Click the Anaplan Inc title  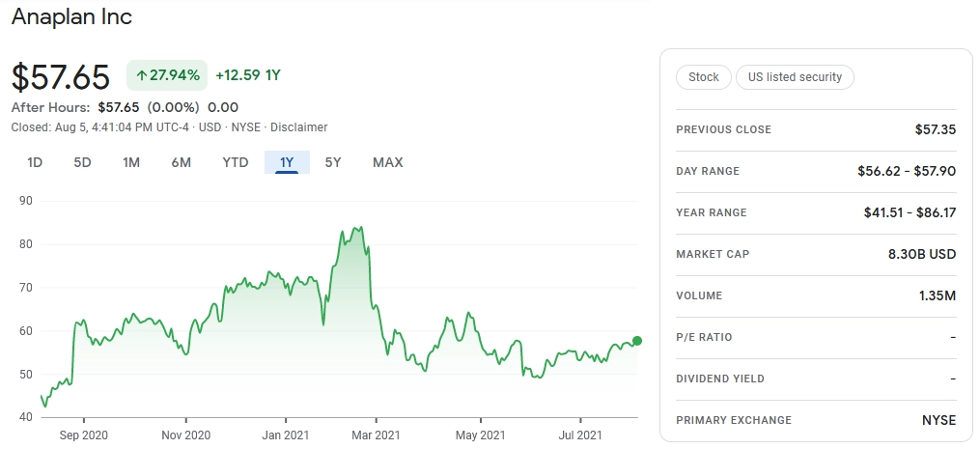(71, 16)
